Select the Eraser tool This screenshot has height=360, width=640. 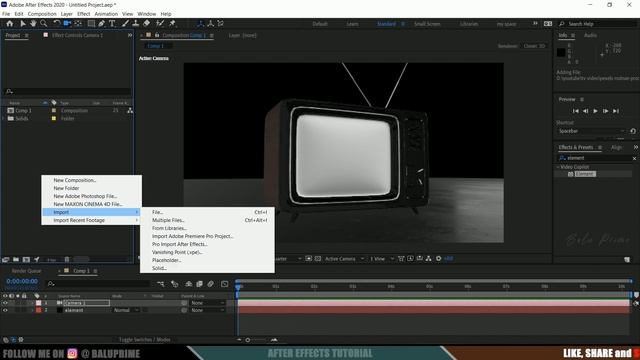coord(146,24)
